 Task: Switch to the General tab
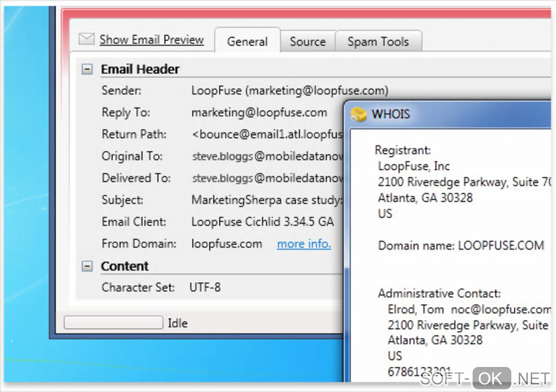247,41
